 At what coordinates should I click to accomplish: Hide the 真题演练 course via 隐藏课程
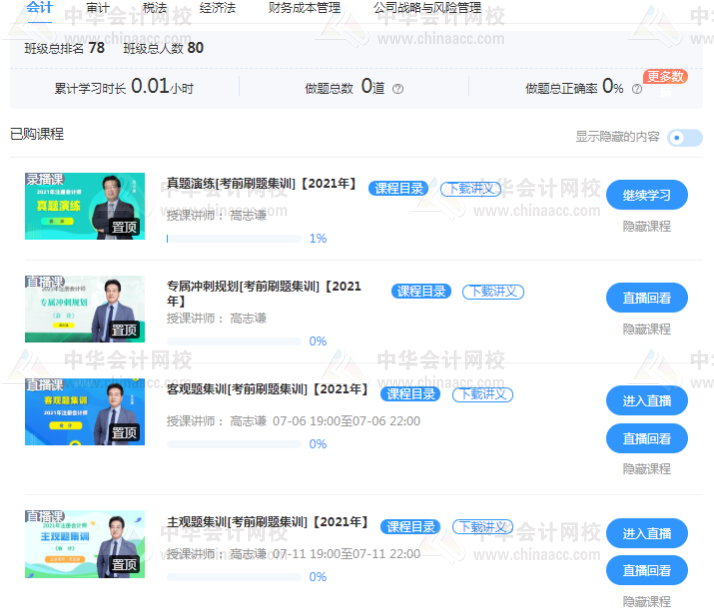click(646, 226)
